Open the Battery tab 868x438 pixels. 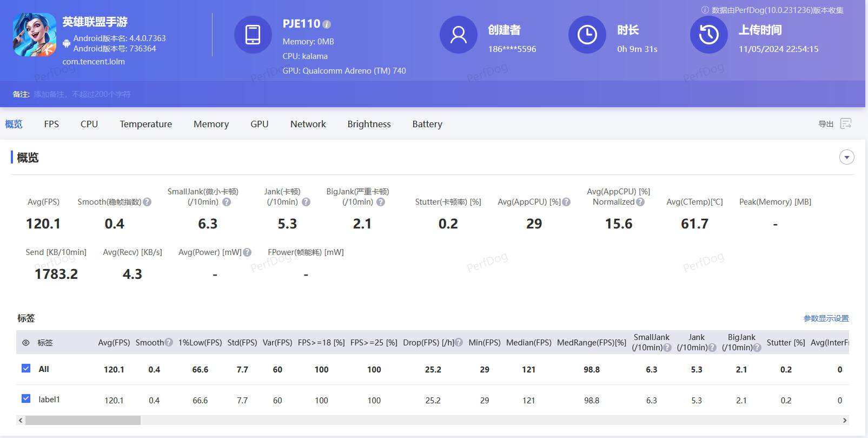[x=427, y=124]
